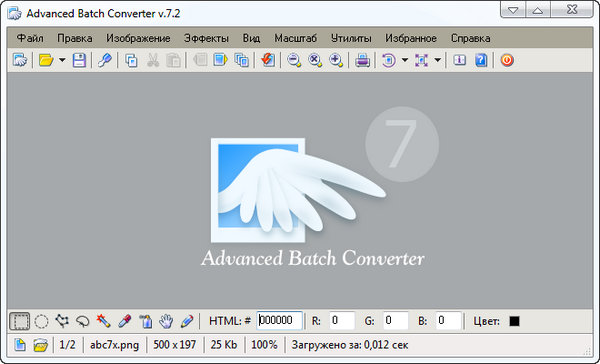Open the Избранное menu
The height and width of the screenshot is (364, 600).
411,38
